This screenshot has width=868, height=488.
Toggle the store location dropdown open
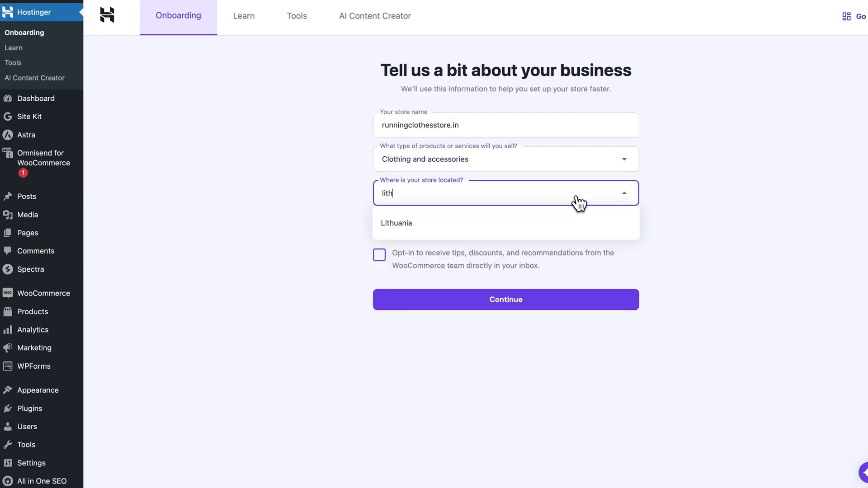pos(625,192)
